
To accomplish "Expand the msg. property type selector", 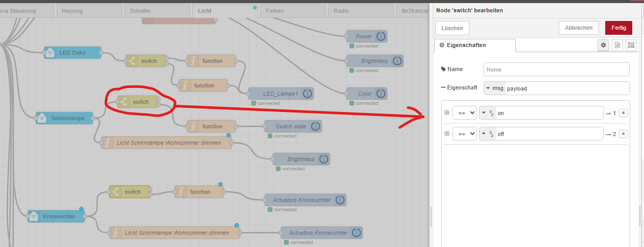I will [494, 88].
